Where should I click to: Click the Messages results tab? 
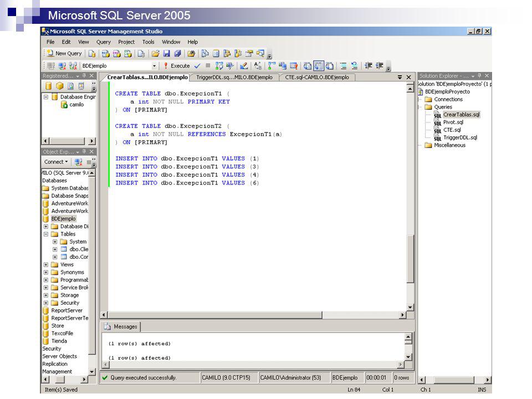[x=121, y=326]
